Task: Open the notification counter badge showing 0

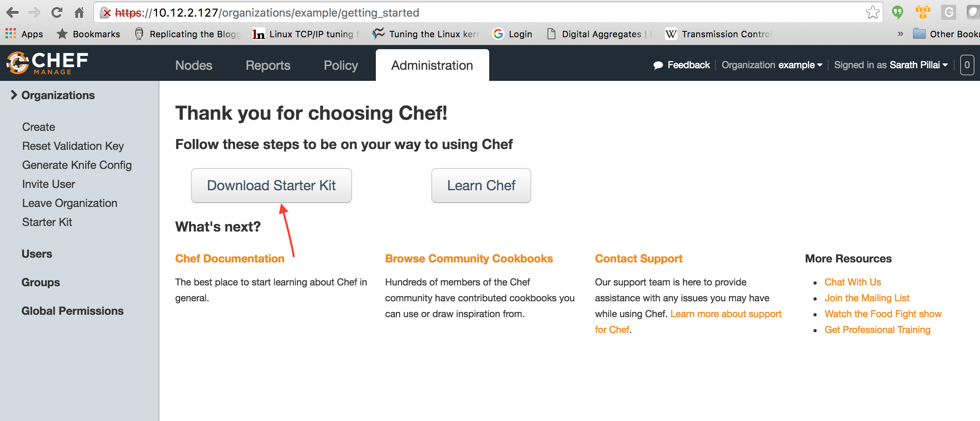Action: click(967, 65)
